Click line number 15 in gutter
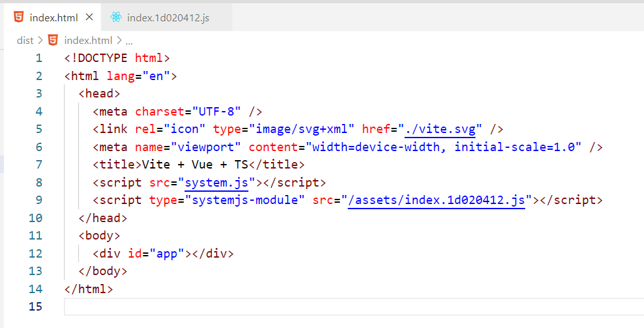Screen dimensions: 644x328 point(35,307)
